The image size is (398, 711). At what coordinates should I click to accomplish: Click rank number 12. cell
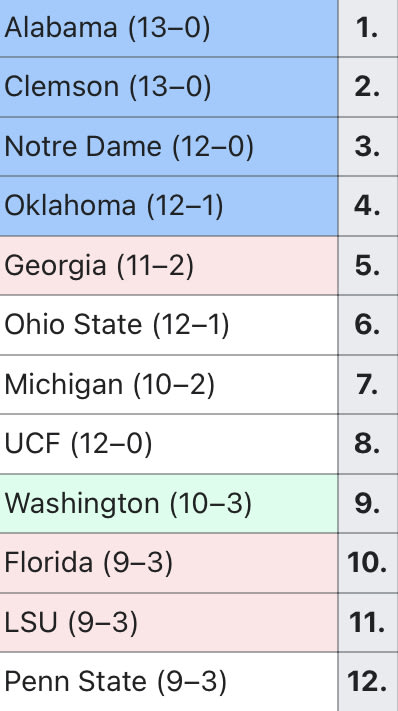[x=368, y=682]
